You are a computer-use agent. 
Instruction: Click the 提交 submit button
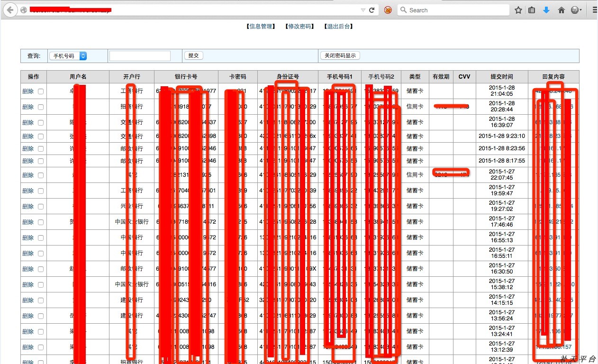coord(193,55)
